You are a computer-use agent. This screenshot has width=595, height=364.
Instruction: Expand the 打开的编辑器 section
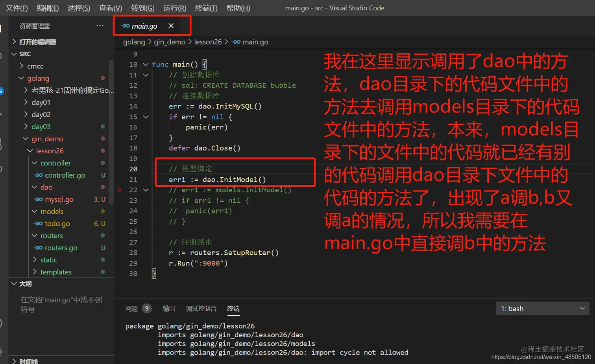coord(37,42)
